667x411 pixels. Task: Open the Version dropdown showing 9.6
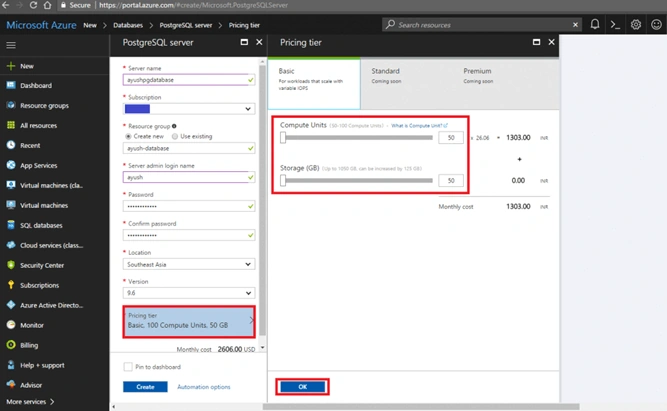pyautogui.click(x=189, y=293)
